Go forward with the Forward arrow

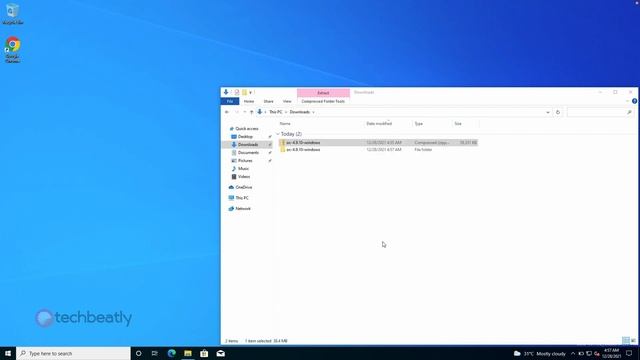(x=236, y=112)
